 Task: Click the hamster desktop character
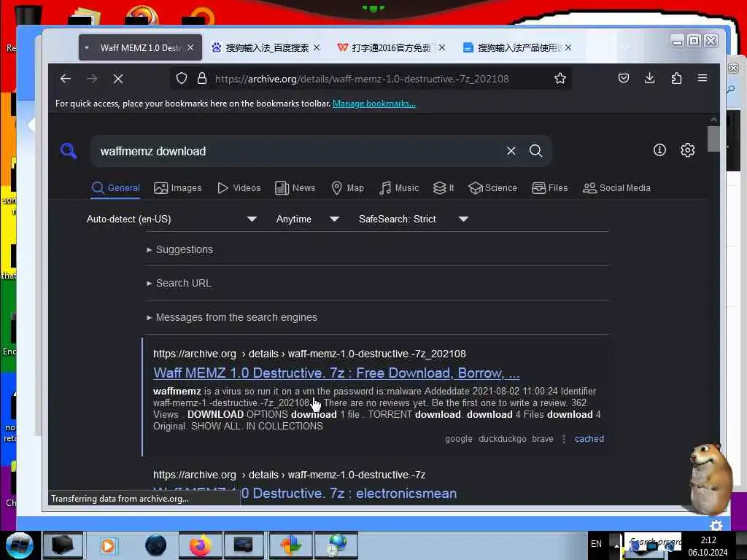(710, 478)
